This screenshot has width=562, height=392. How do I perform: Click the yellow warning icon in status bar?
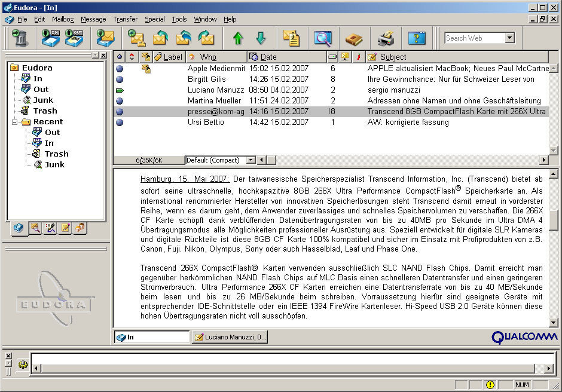click(x=490, y=385)
